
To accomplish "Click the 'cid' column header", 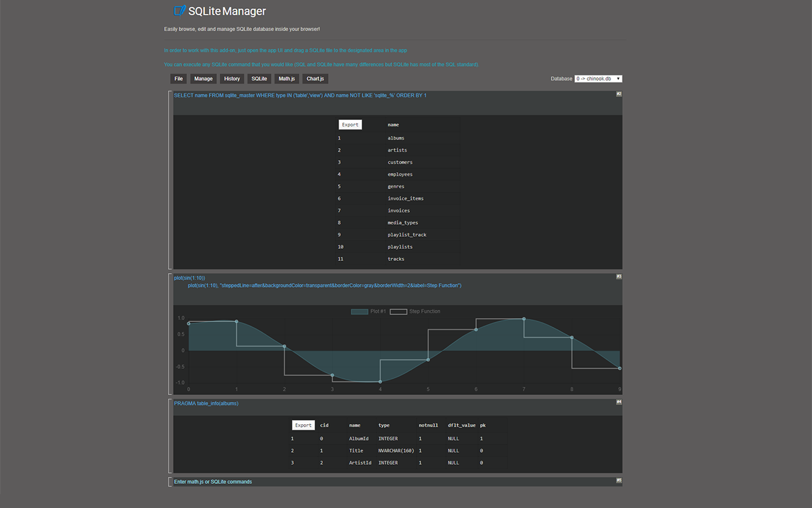I will (x=324, y=425).
